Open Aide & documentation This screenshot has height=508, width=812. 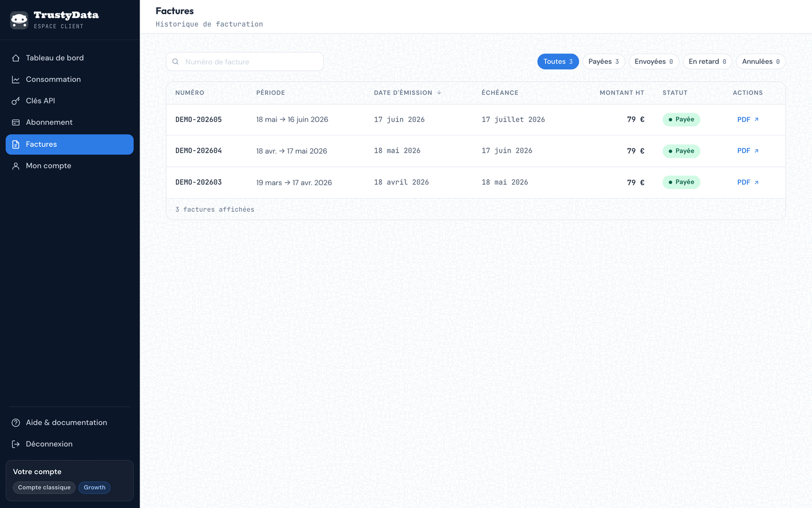pos(69,422)
